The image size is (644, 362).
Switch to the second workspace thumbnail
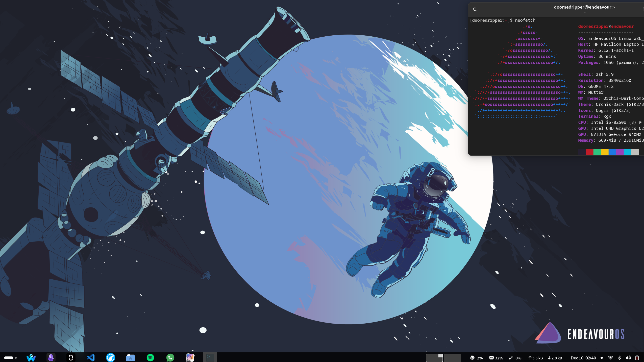click(452, 358)
